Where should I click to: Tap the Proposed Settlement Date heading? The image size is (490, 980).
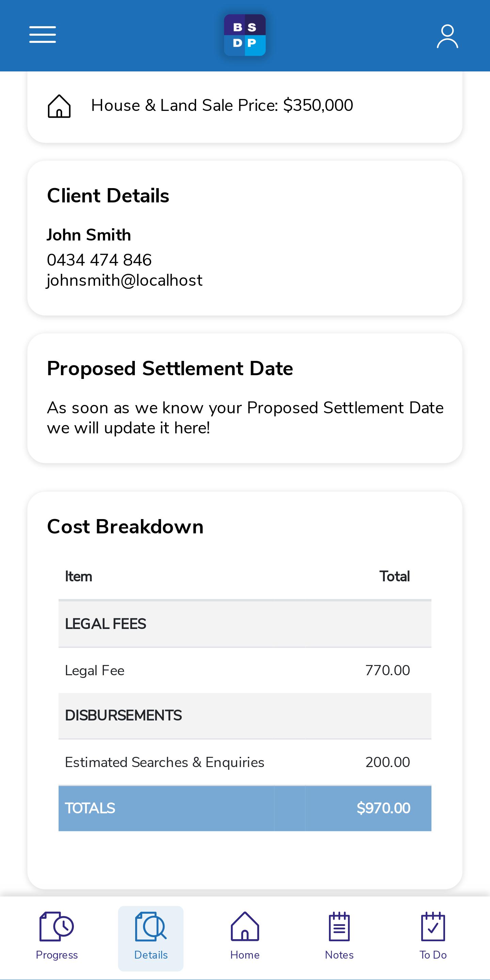click(170, 369)
